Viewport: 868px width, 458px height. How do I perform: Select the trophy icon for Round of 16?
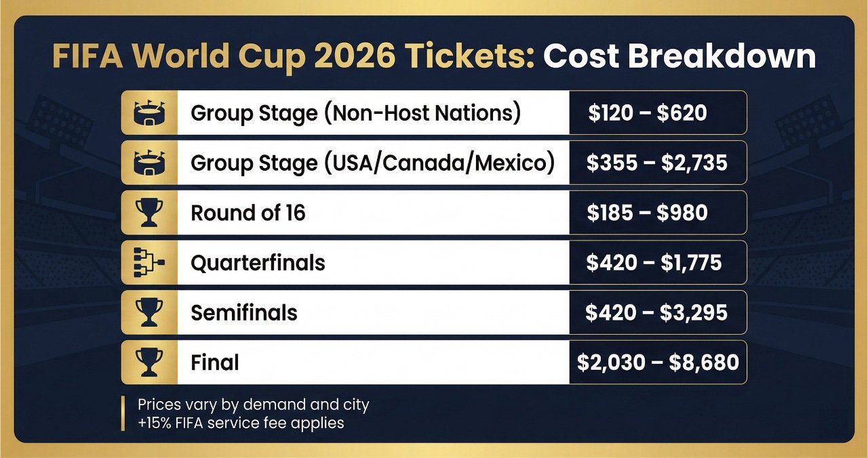pos(149,213)
